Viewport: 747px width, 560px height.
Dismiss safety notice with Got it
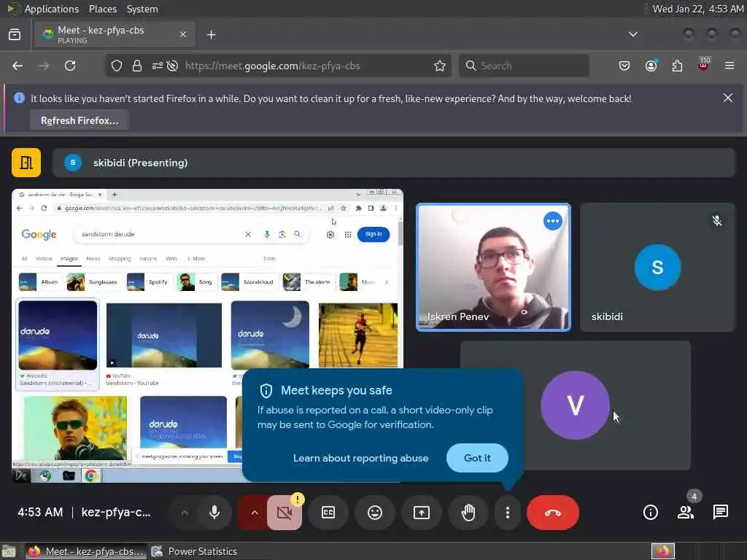point(477,458)
